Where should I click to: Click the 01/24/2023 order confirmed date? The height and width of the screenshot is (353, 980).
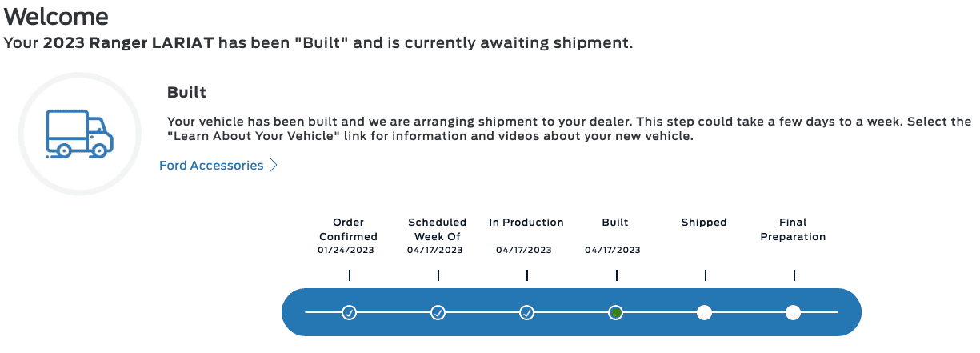click(346, 250)
